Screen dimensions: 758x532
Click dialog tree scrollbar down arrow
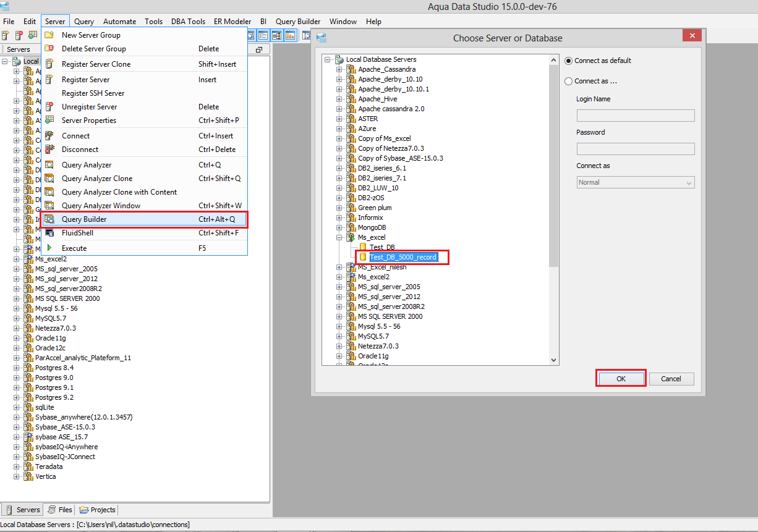click(553, 360)
